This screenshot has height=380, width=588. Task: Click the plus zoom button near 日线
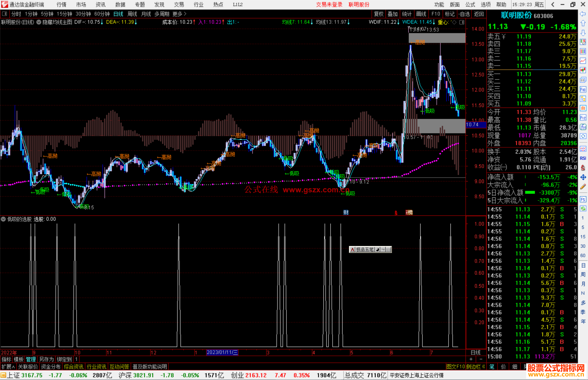point(471,359)
